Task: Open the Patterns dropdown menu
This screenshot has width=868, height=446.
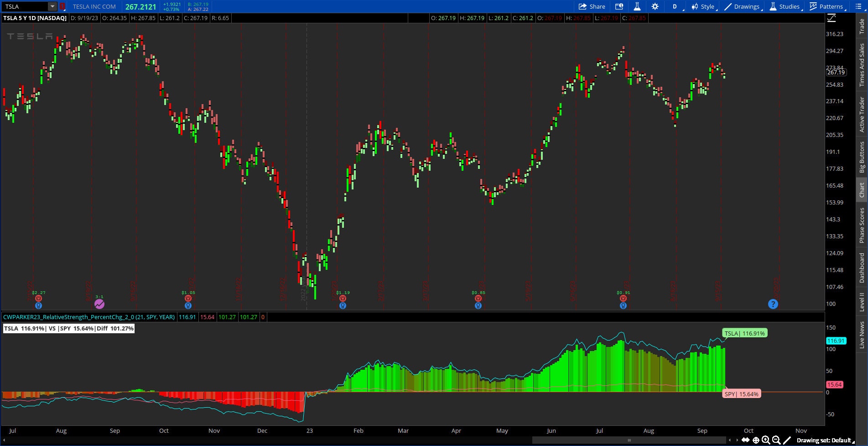Action: pos(828,6)
